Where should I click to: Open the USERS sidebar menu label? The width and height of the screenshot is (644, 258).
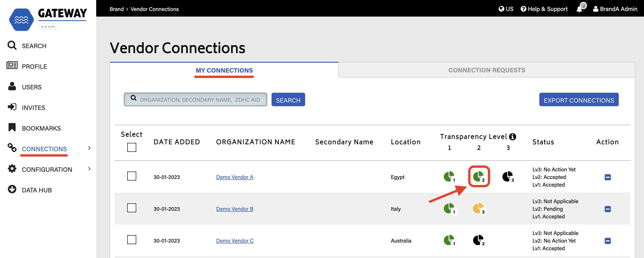click(x=32, y=87)
